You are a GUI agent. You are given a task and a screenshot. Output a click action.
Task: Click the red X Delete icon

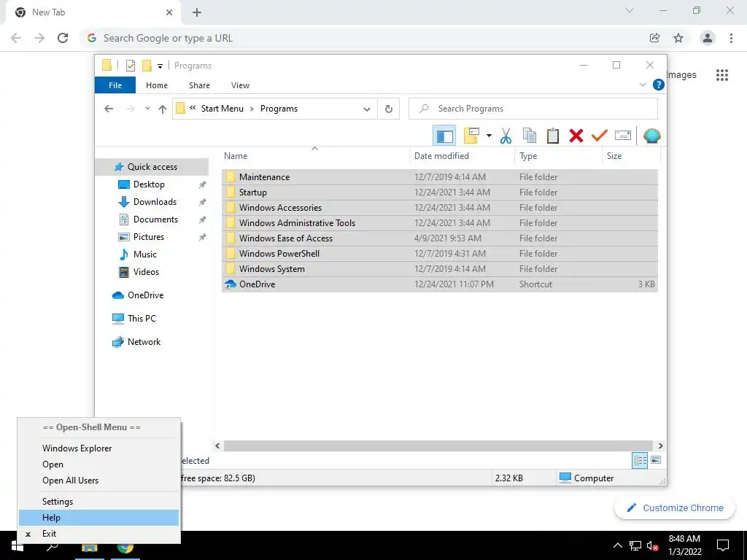pos(576,136)
